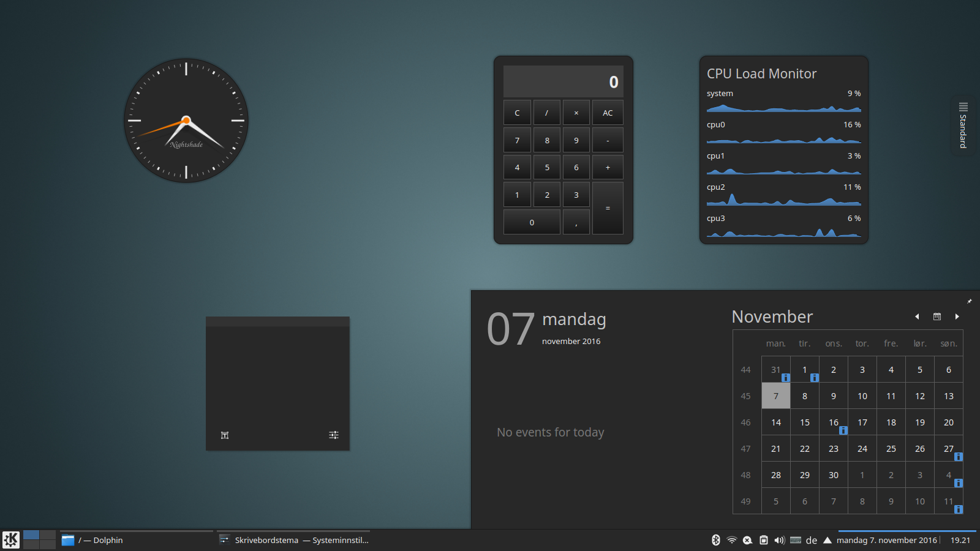Open the KDE application launcher

pyautogui.click(x=11, y=540)
